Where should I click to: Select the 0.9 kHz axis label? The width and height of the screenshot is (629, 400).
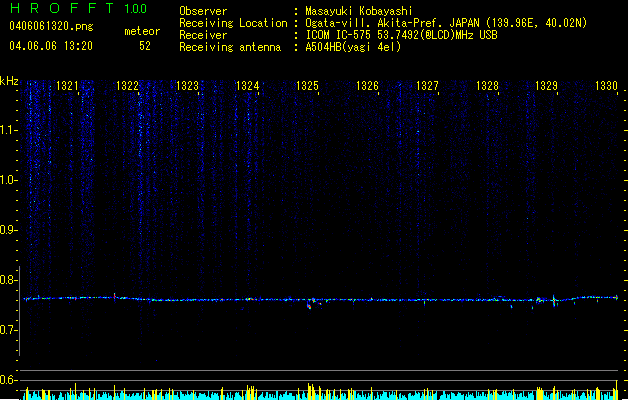[8, 230]
